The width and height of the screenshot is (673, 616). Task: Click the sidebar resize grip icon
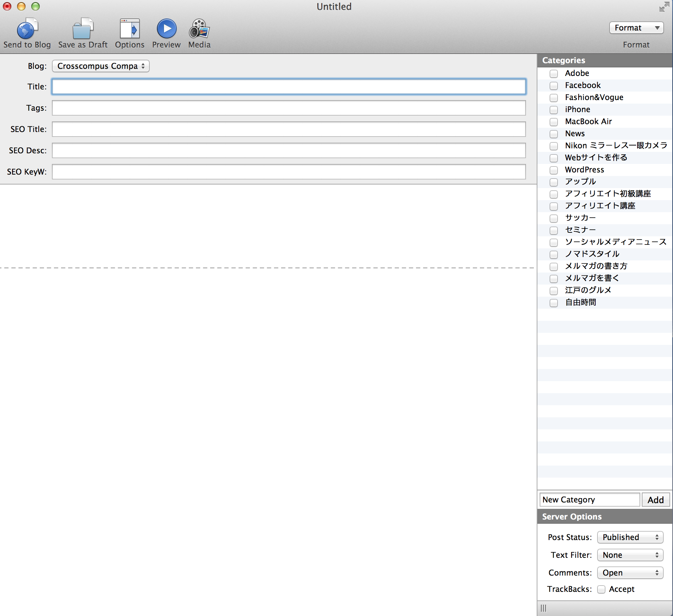pos(543,608)
